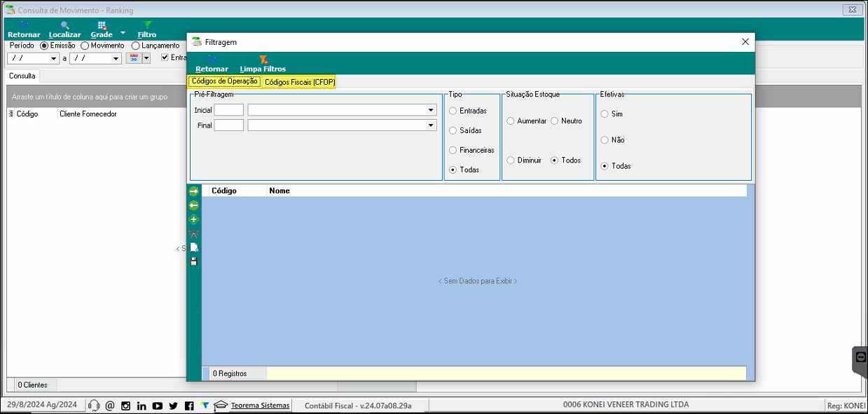
Task: Select Neutro under Situação Estoque
Action: coord(554,121)
